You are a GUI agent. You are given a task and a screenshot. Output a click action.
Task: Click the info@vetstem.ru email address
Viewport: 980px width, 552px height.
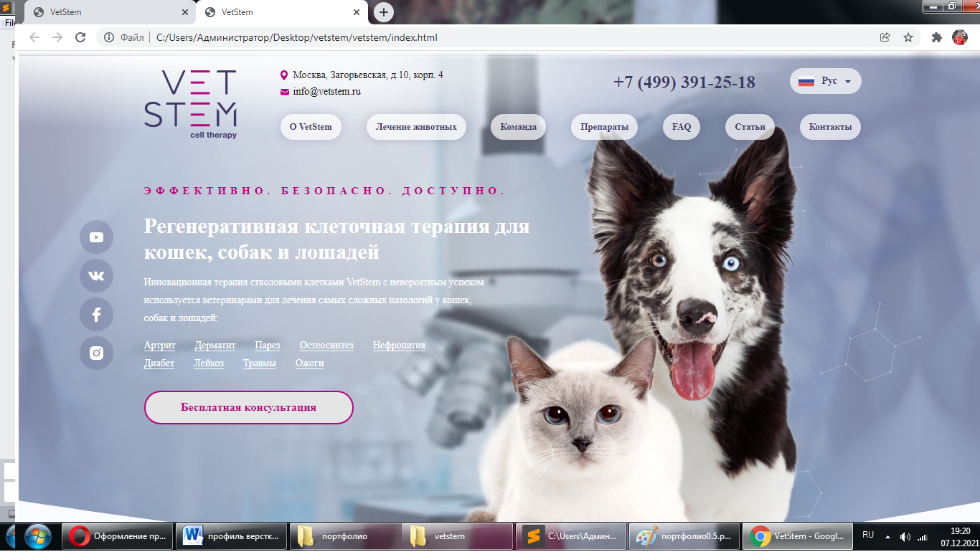click(x=326, y=92)
